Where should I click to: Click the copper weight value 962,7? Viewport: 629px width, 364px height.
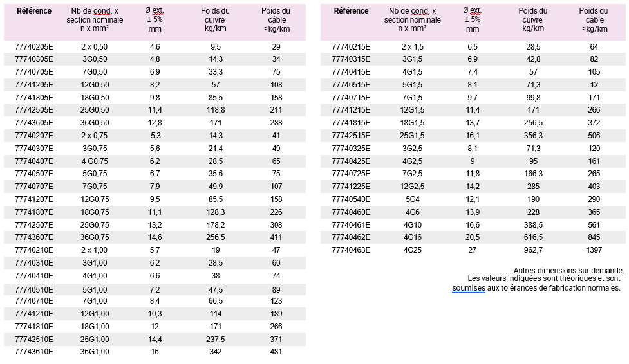(x=533, y=250)
